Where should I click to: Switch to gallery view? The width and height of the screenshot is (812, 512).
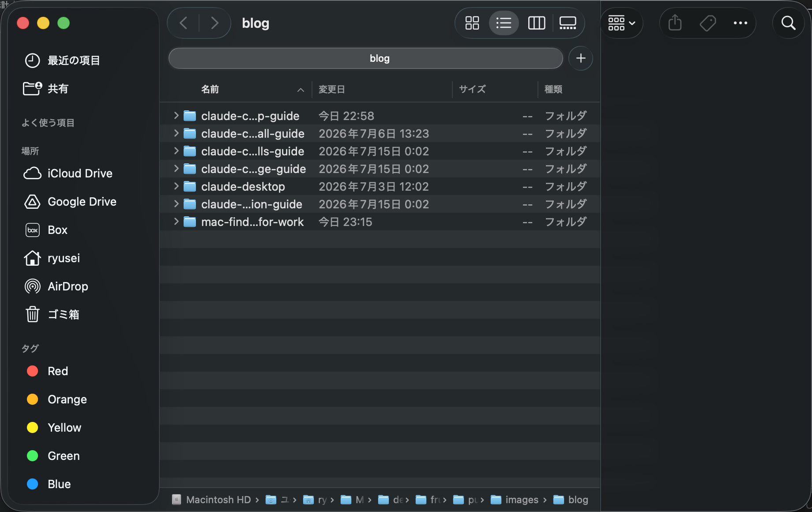click(x=568, y=23)
